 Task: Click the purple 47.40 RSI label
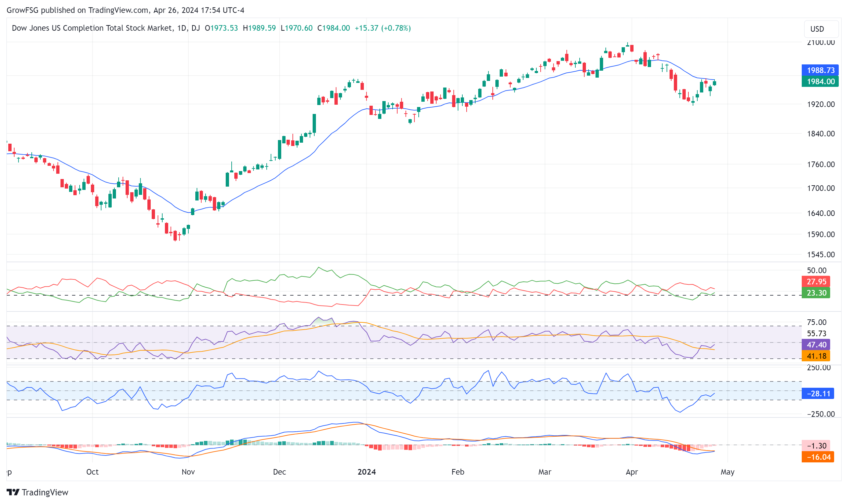[815, 345]
